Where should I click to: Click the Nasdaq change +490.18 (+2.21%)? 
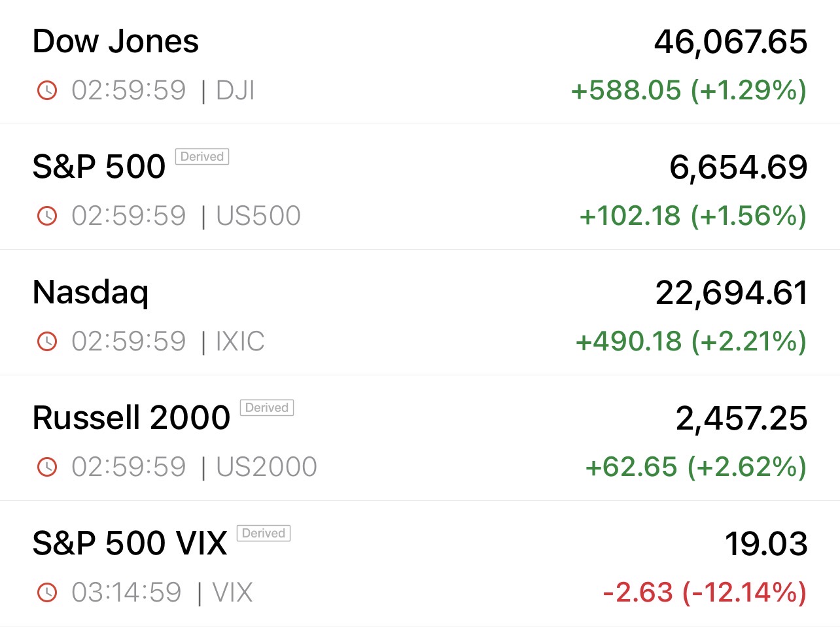[x=691, y=341]
